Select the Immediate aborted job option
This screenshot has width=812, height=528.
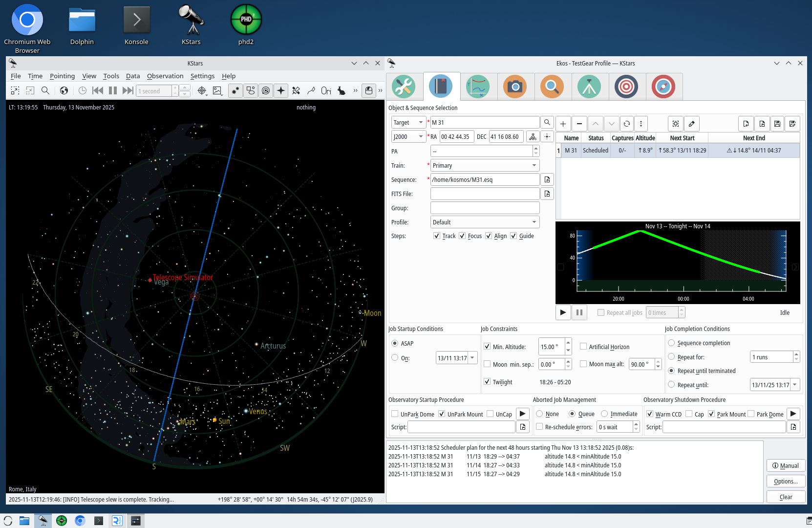pos(604,414)
